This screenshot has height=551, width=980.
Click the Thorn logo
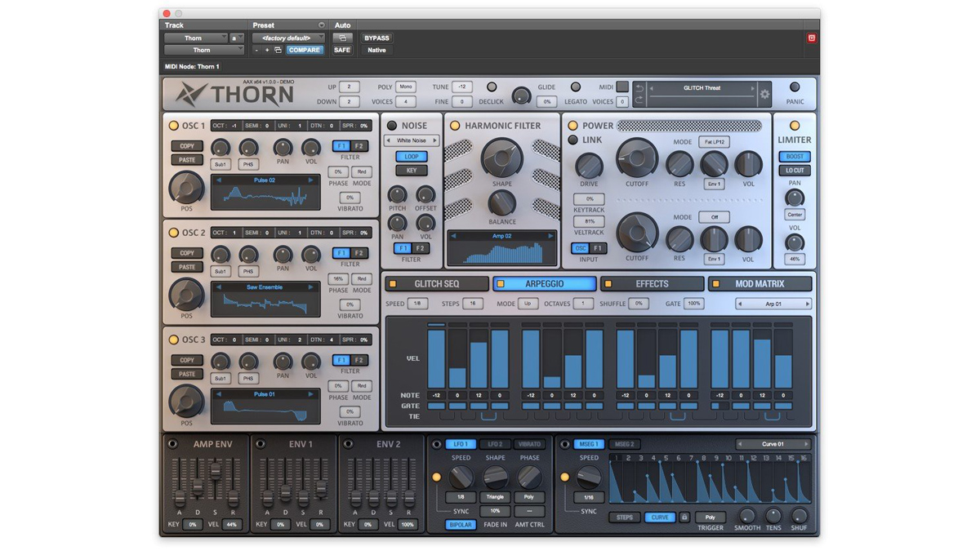pos(235,94)
